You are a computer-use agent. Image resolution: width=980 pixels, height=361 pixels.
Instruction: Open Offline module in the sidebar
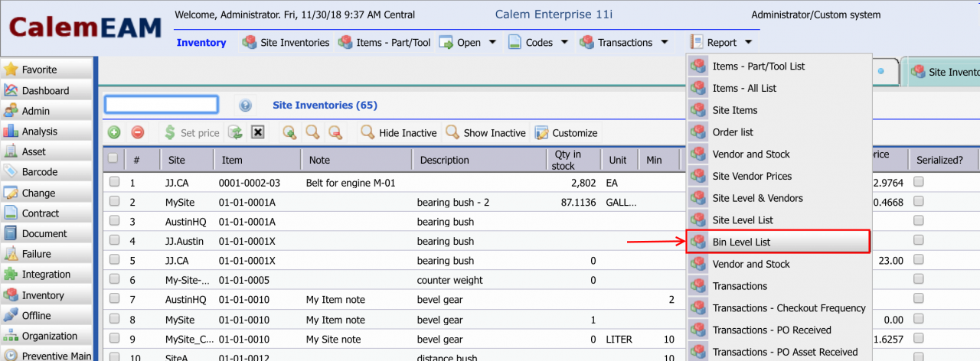(47, 315)
